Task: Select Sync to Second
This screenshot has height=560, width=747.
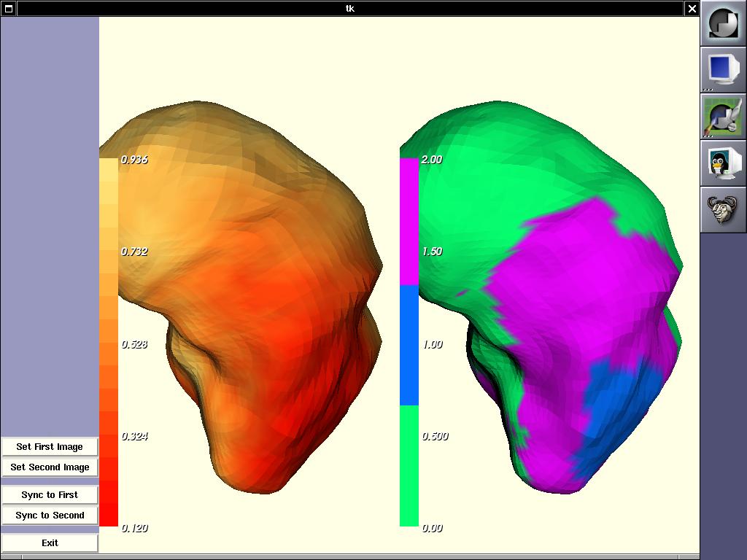Action: pyautogui.click(x=50, y=516)
